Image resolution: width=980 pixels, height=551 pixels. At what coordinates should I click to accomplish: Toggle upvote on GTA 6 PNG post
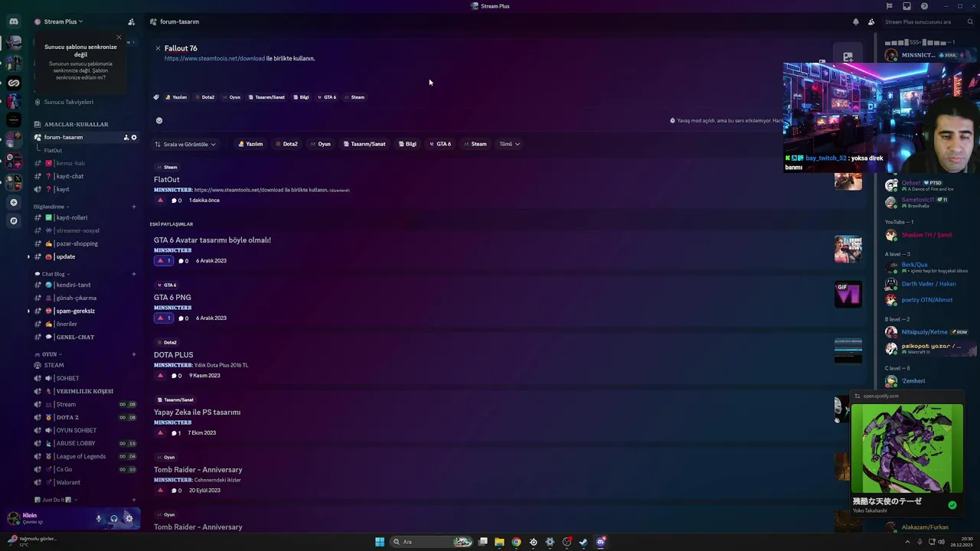coord(164,318)
